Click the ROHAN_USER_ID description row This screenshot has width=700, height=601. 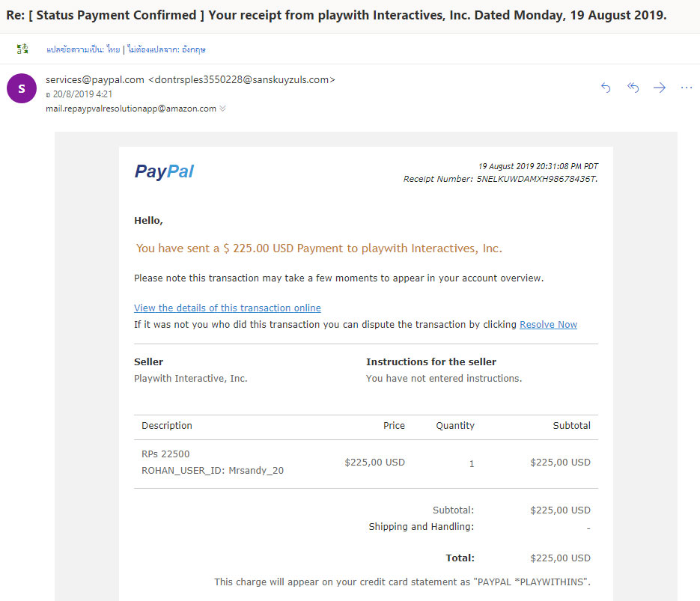(x=212, y=471)
